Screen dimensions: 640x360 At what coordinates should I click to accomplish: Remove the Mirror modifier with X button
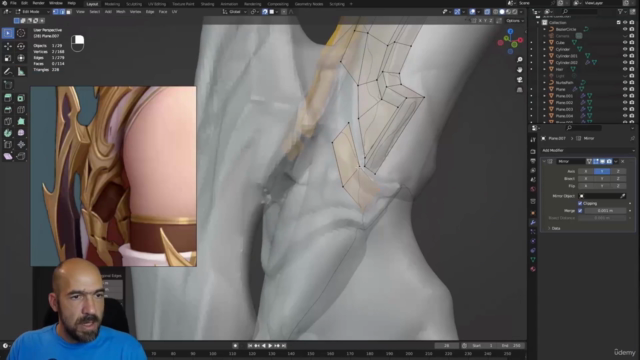pyautogui.click(x=622, y=161)
